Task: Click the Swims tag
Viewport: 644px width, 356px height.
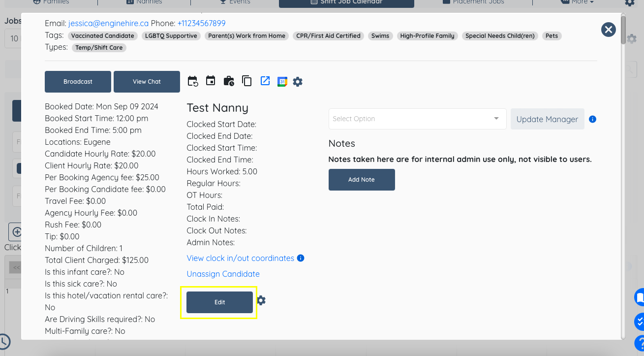Action: click(x=380, y=36)
